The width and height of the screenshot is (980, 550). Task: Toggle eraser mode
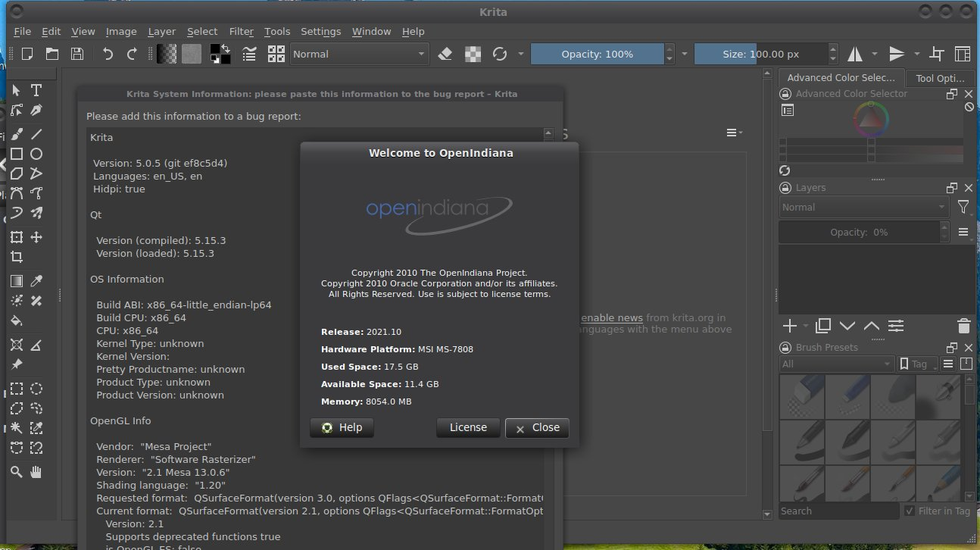coord(445,54)
